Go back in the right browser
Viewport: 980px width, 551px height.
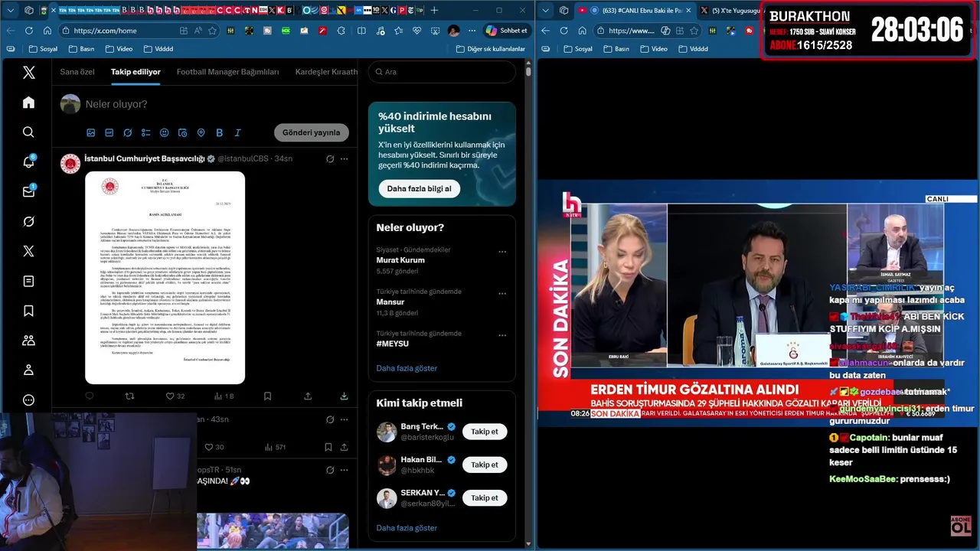[x=545, y=31]
